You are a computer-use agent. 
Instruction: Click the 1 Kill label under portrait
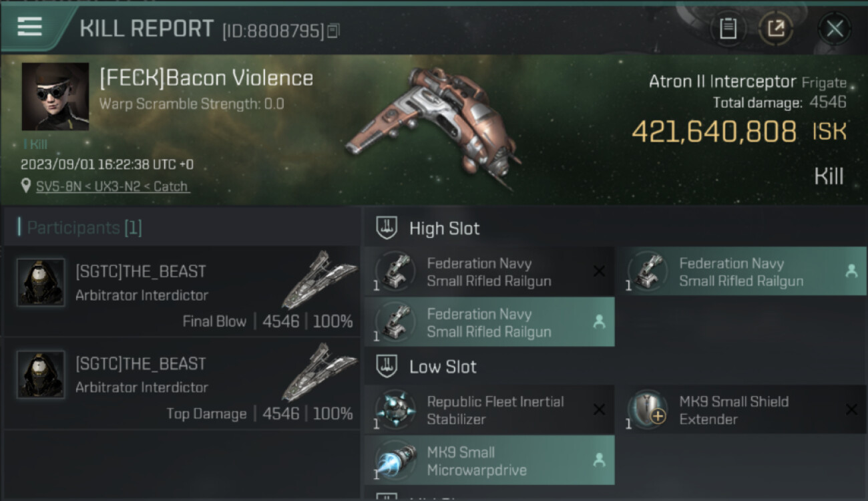point(35,144)
